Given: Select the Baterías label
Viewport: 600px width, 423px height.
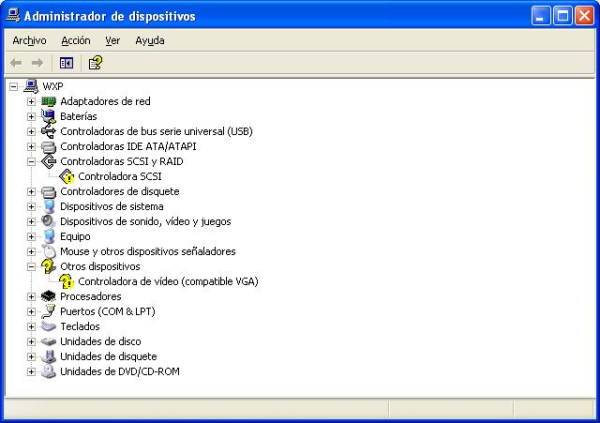Looking at the screenshot, I should (x=78, y=116).
